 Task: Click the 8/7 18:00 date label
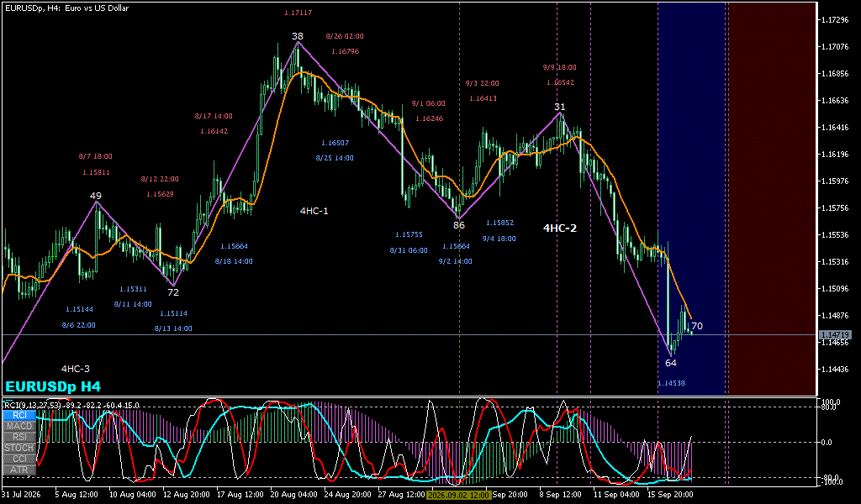point(96,156)
